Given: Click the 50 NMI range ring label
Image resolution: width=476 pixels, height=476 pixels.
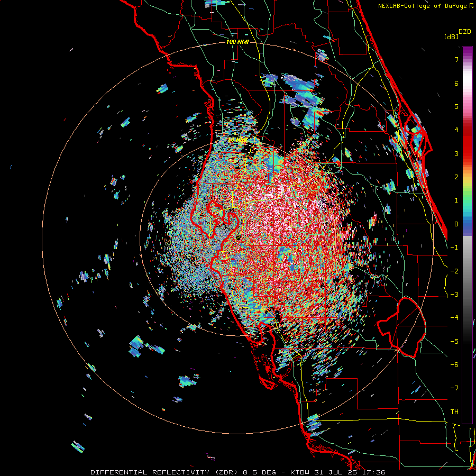Looking at the screenshot, I should [237, 140].
